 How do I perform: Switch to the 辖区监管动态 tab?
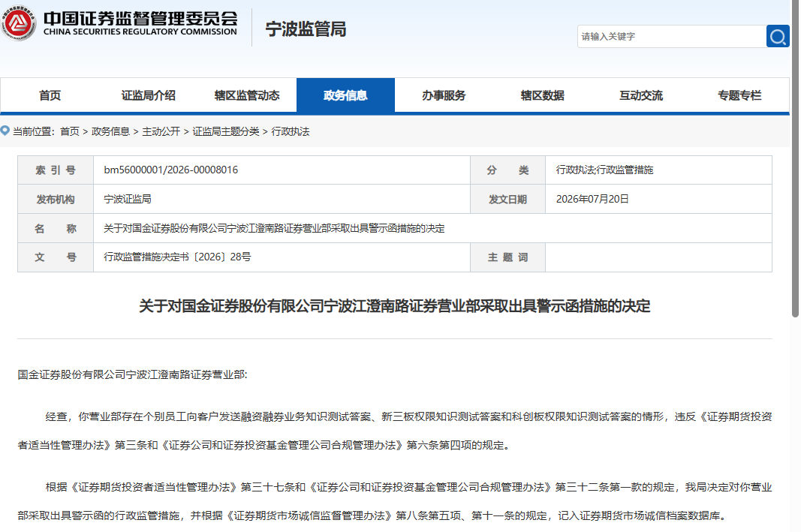(247, 95)
